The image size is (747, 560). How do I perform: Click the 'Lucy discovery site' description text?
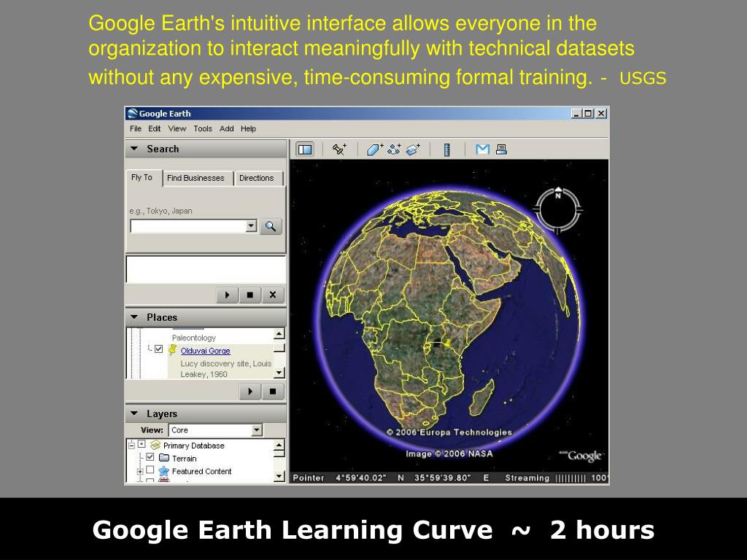point(226,368)
